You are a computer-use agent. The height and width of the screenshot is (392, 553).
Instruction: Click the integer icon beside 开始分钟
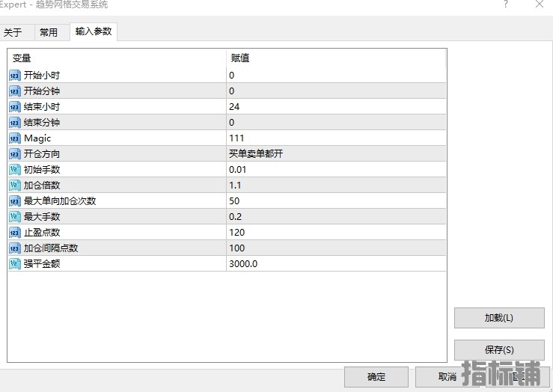(14, 91)
